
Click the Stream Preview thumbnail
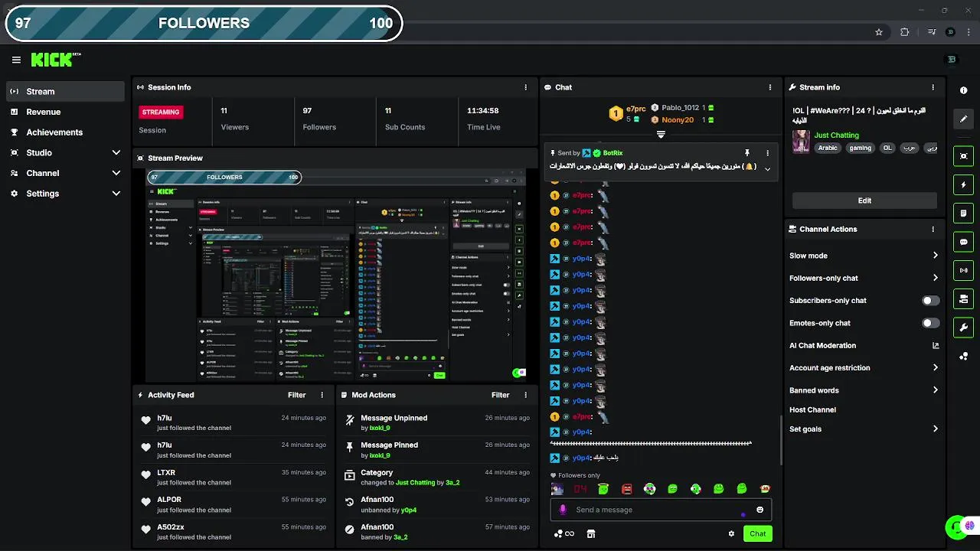pyautogui.click(x=337, y=275)
